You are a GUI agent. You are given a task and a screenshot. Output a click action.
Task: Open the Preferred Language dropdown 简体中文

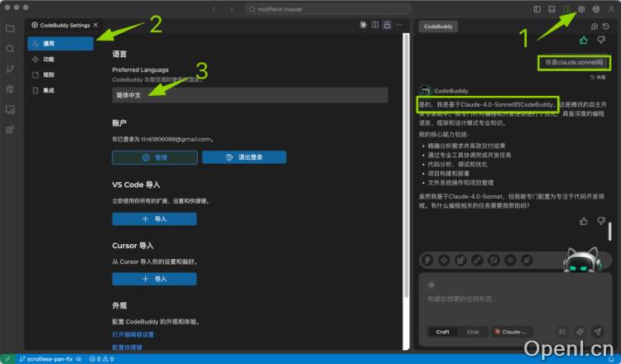pos(250,95)
